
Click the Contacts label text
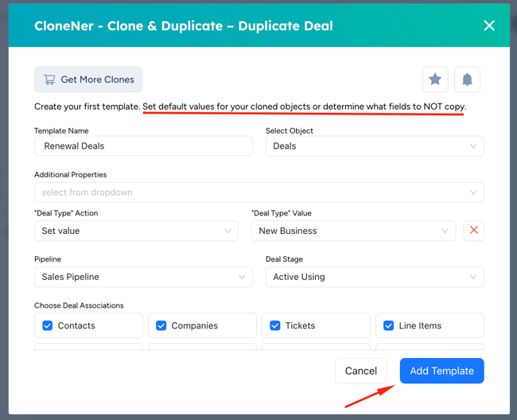click(76, 325)
